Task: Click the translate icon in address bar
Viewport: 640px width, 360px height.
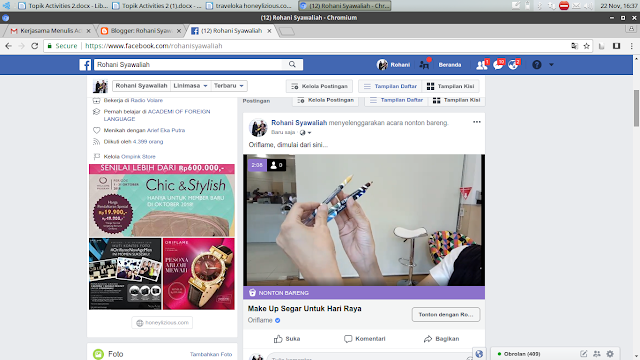Action: tap(574, 46)
